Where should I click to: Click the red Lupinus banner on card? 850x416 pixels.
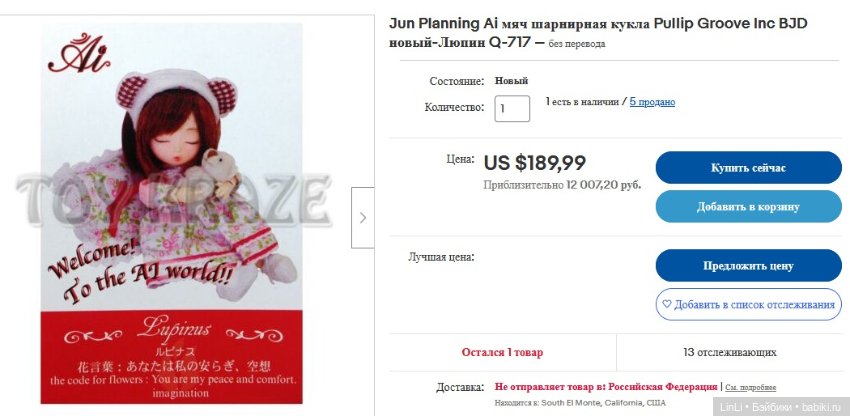(x=171, y=357)
